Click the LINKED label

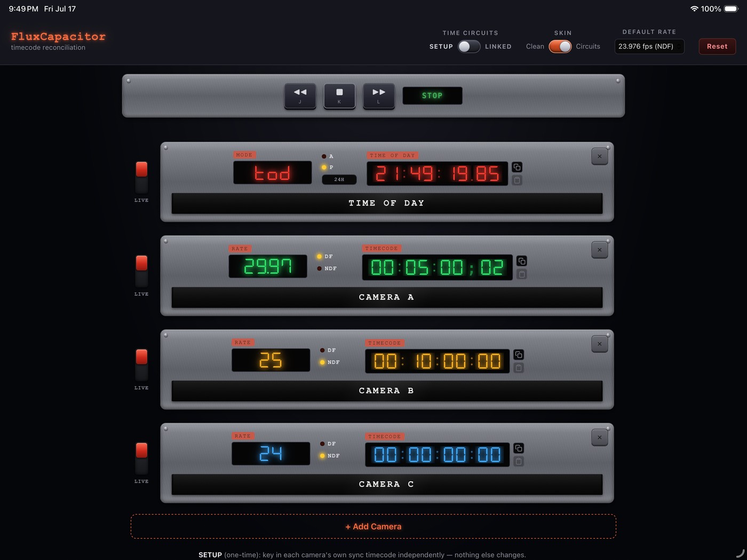point(498,46)
